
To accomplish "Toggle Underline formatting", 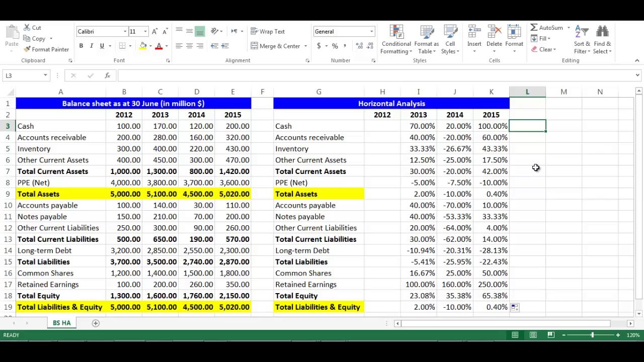I will 102,46.
